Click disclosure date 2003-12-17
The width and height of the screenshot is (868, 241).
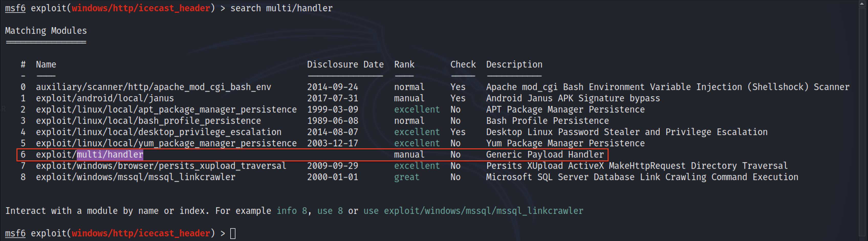[333, 143]
